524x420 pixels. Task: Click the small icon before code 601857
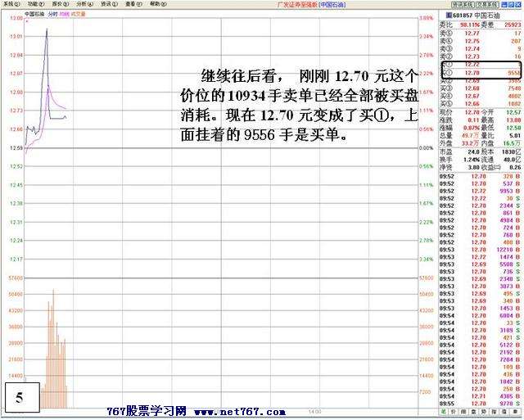[449, 16]
